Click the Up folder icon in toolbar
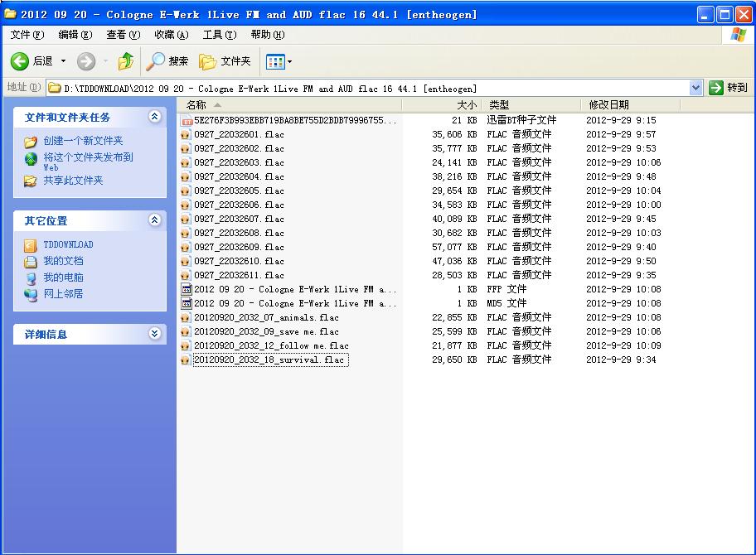This screenshot has width=756, height=555. (126, 61)
